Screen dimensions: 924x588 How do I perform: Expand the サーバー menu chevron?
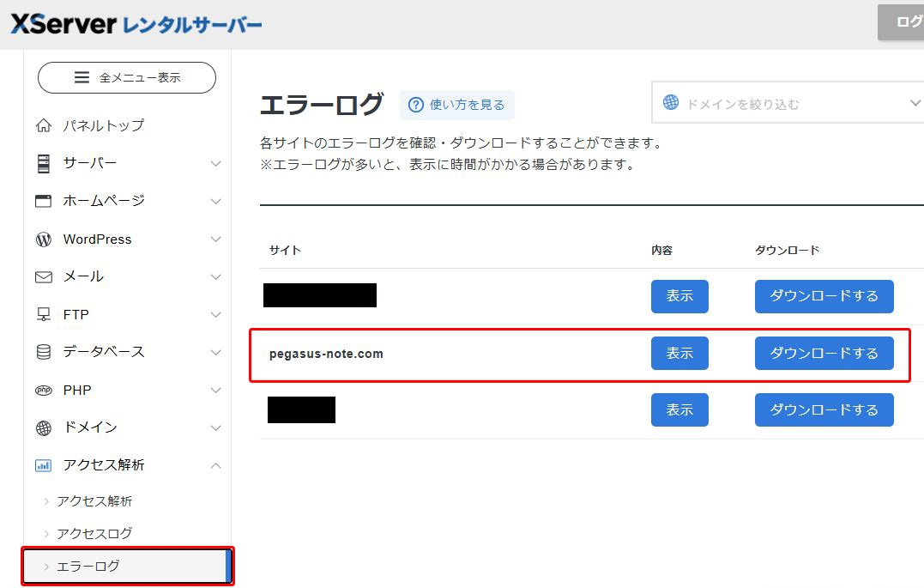[216, 163]
